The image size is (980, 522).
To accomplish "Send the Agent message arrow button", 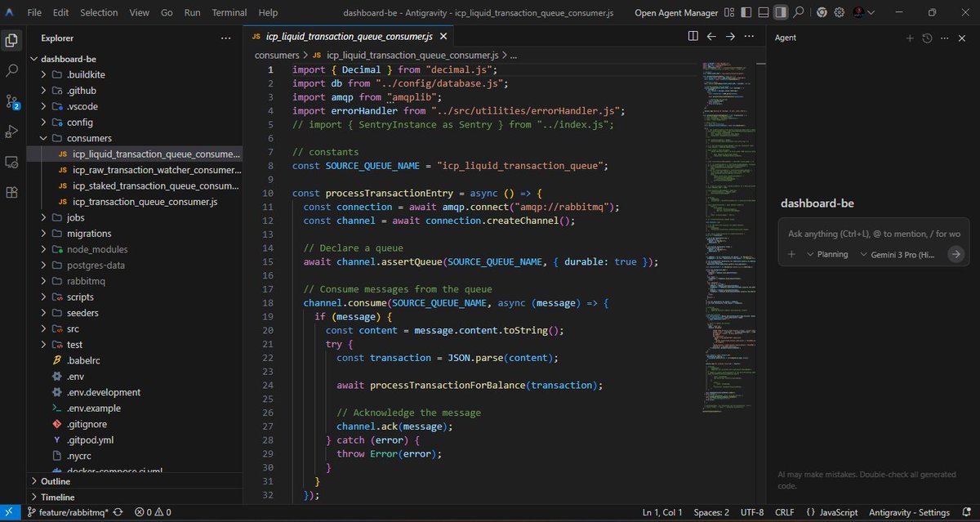I will click(955, 254).
